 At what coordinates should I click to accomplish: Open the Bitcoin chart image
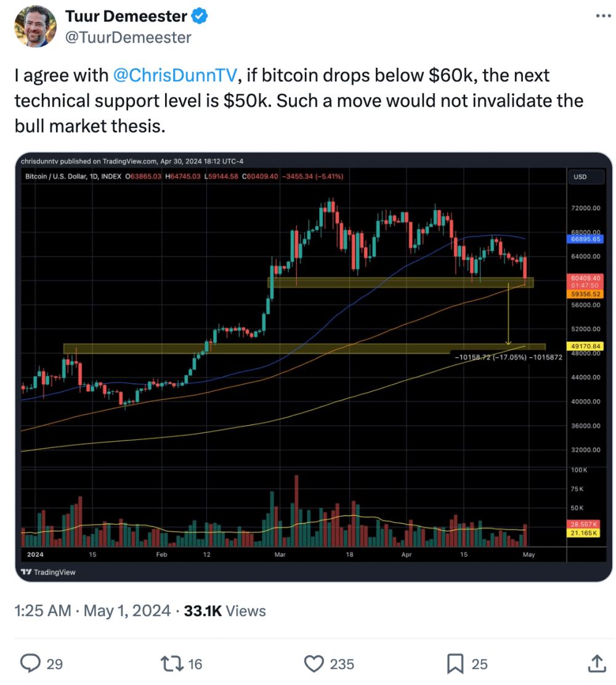point(314,367)
